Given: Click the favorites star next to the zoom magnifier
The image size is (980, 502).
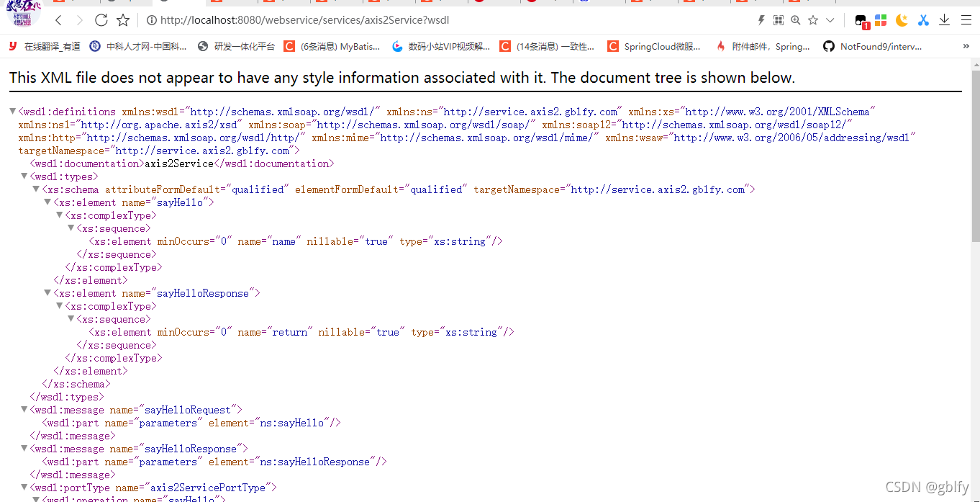Looking at the screenshot, I should click(x=813, y=20).
